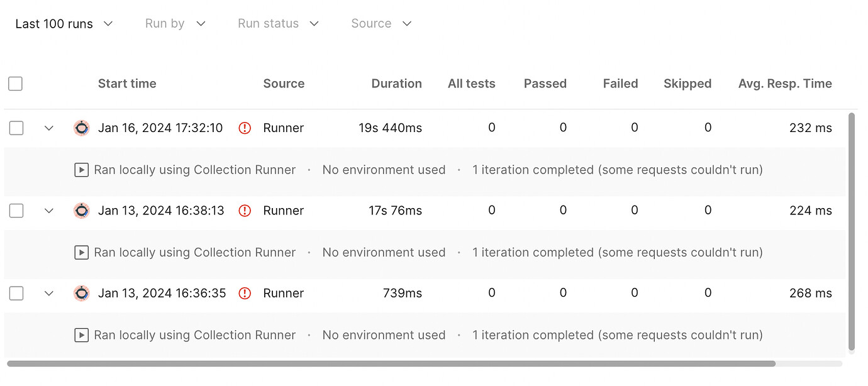
Task: Click play icon under the 17:32:10 run
Action: tap(81, 170)
